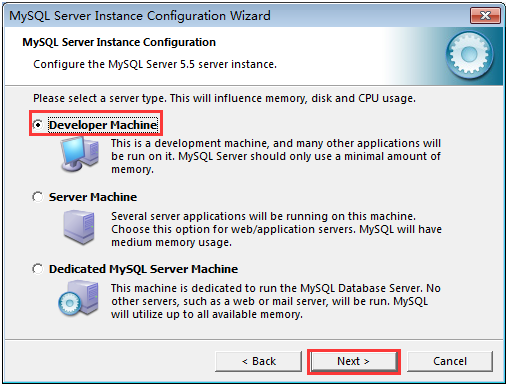Screen dimensions: 508x386
Task: Click 'Configure the MySQL Server 5.5' subtitle
Action: pos(155,64)
